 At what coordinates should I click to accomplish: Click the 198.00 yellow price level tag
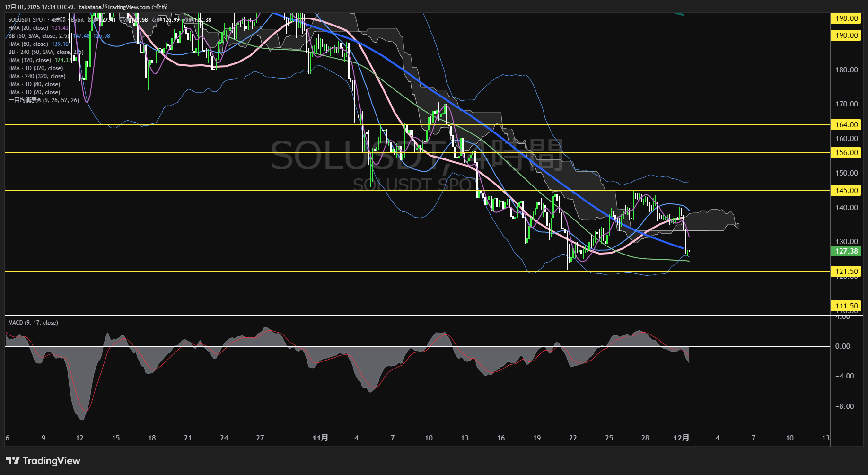[x=846, y=18]
